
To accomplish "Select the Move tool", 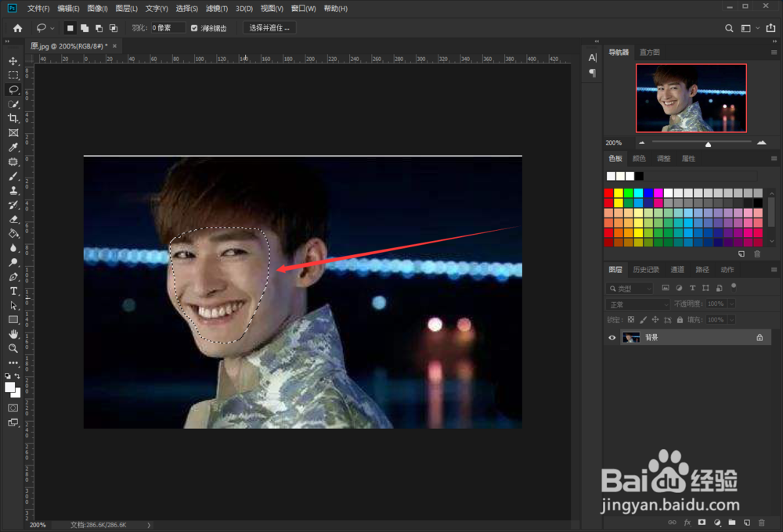I will pyautogui.click(x=13, y=61).
